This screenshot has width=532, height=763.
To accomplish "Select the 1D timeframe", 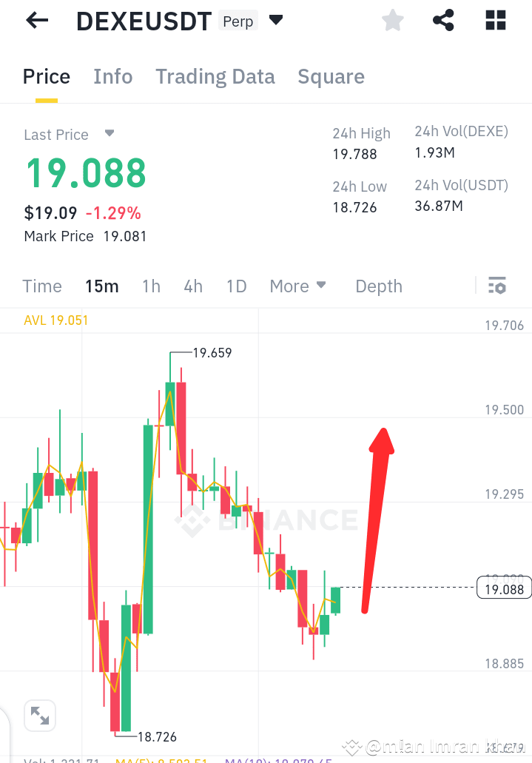I will (236, 286).
